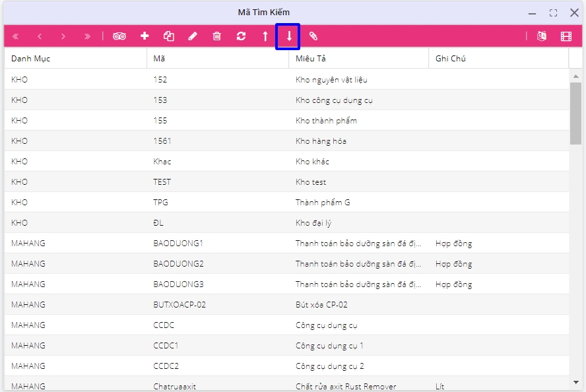This screenshot has width=586, height=392.
Task: Go to first record with double-left arrows
Action: 16,36
